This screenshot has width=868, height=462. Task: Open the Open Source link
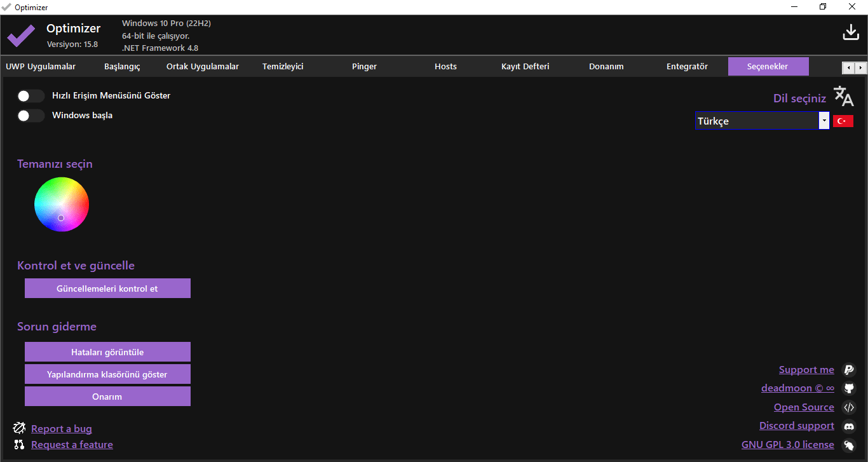(x=804, y=407)
